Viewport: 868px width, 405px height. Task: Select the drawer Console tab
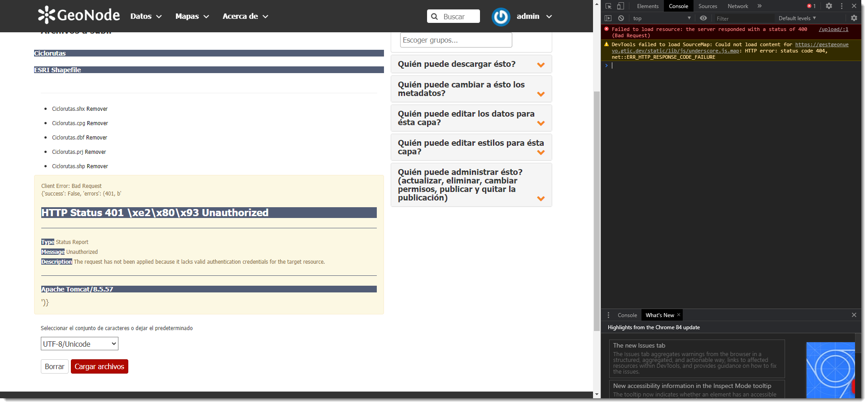coord(627,315)
